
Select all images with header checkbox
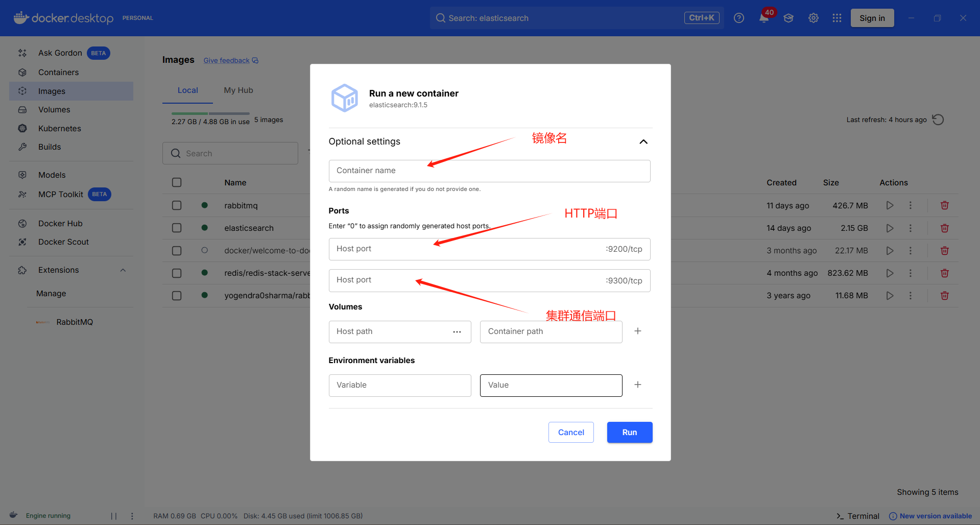click(x=177, y=182)
